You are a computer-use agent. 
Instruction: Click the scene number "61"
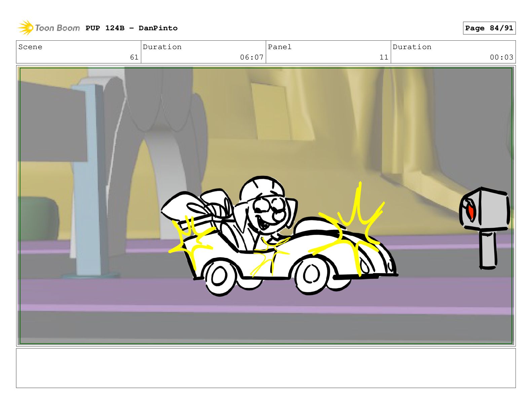pyautogui.click(x=134, y=58)
